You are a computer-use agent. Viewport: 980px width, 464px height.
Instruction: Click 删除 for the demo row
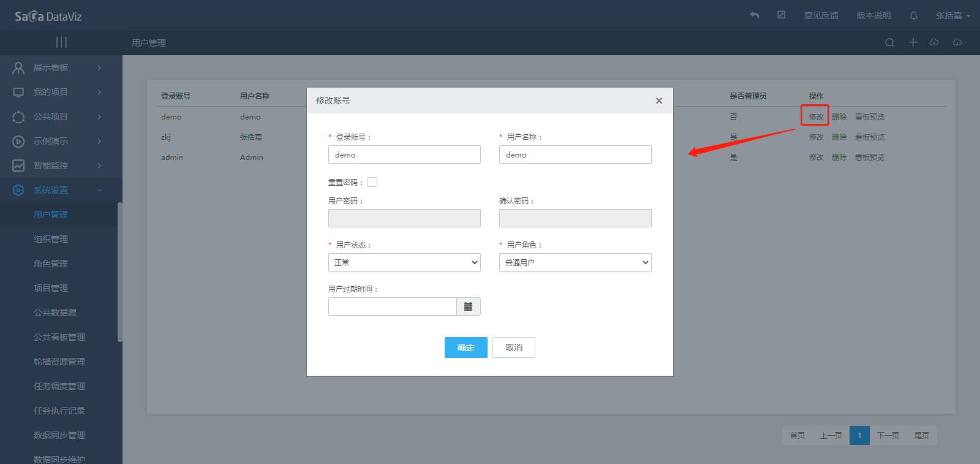pyautogui.click(x=839, y=116)
